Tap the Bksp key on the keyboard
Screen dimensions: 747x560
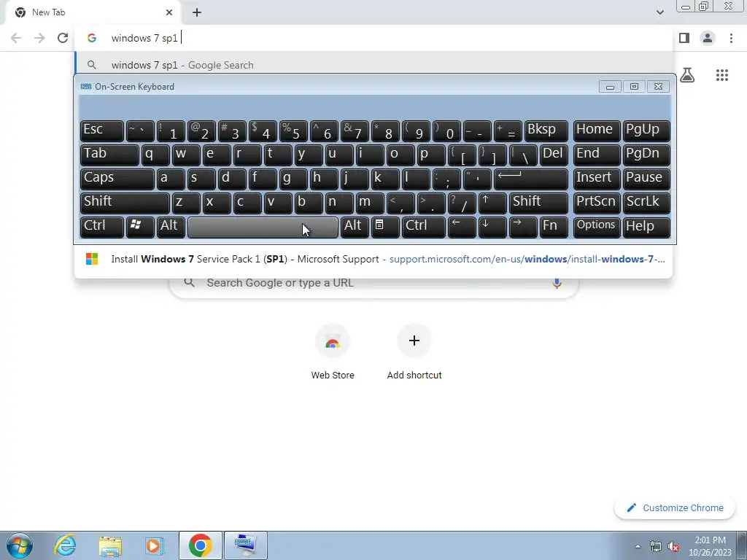click(x=546, y=131)
